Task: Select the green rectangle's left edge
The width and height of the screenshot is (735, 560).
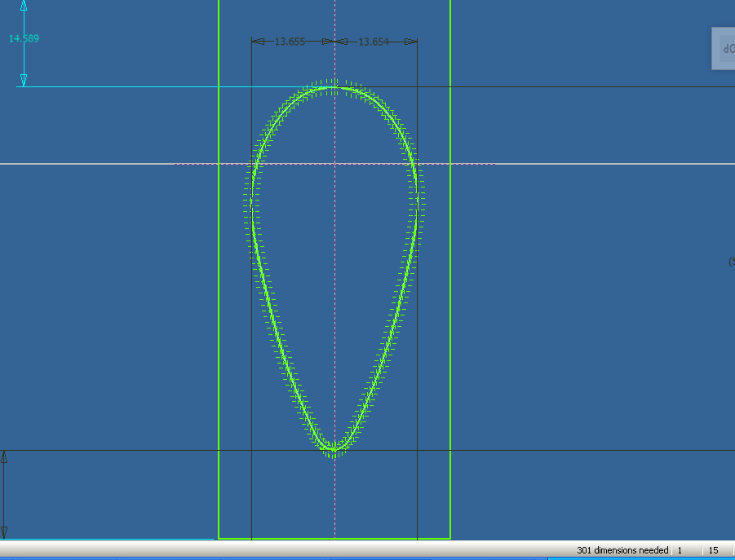Action: pyautogui.click(x=219, y=326)
